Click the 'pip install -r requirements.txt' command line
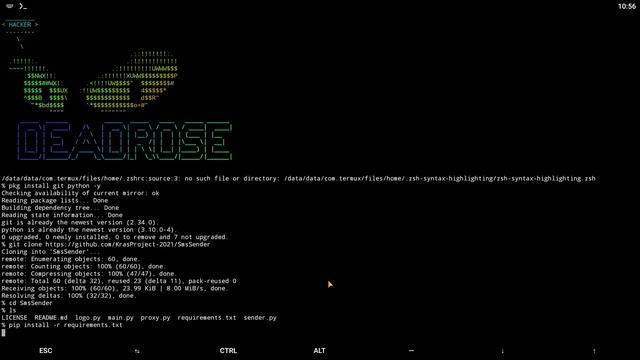640x360 pixels. (62, 325)
